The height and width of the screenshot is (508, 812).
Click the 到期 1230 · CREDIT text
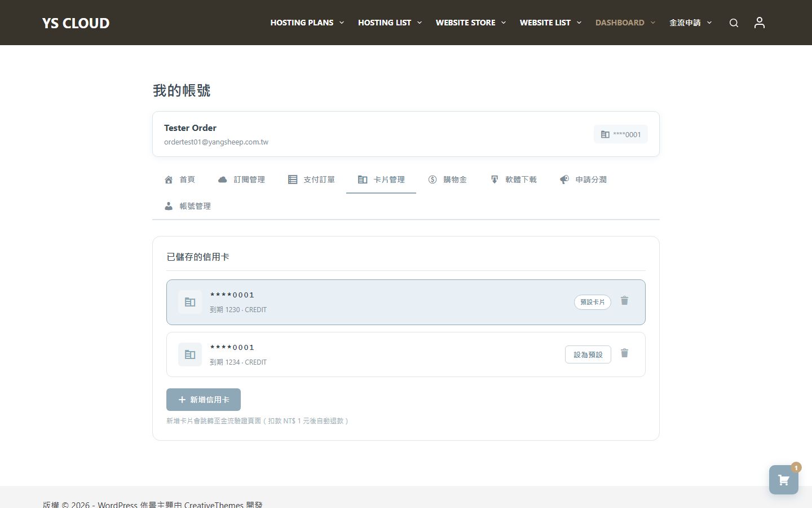(x=238, y=310)
